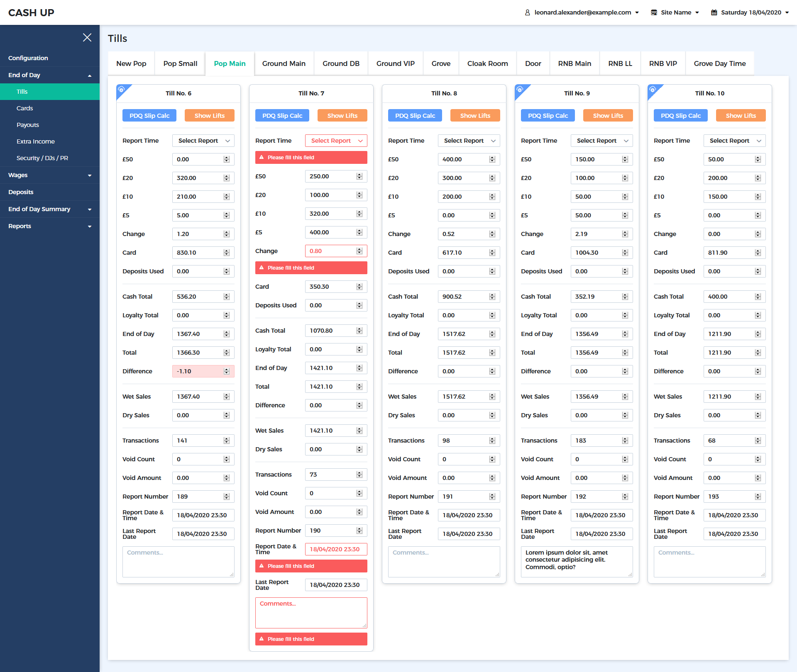The width and height of the screenshot is (797, 672).
Task: Close the sidebar with the X icon
Action: click(x=87, y=38)
